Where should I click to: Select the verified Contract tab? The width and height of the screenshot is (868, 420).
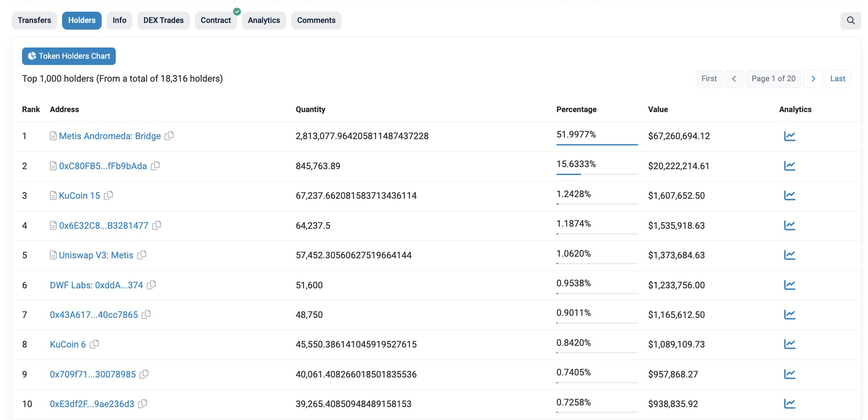[x=215, y=20]
